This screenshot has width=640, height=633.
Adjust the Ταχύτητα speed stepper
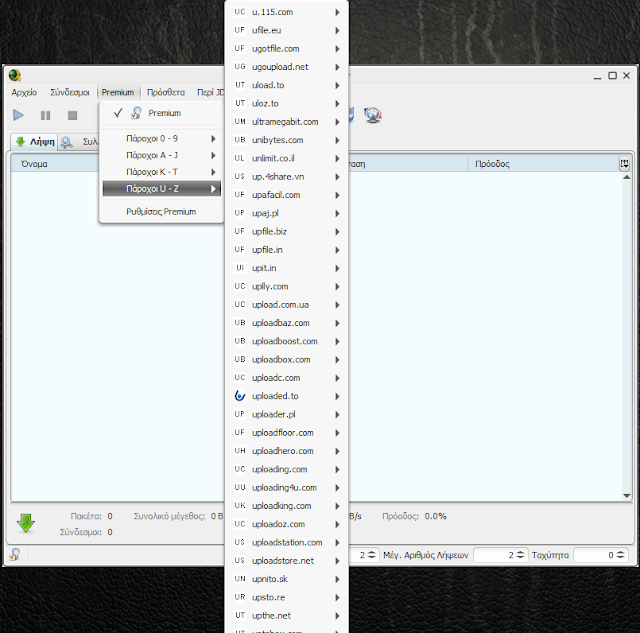[620, 555]
